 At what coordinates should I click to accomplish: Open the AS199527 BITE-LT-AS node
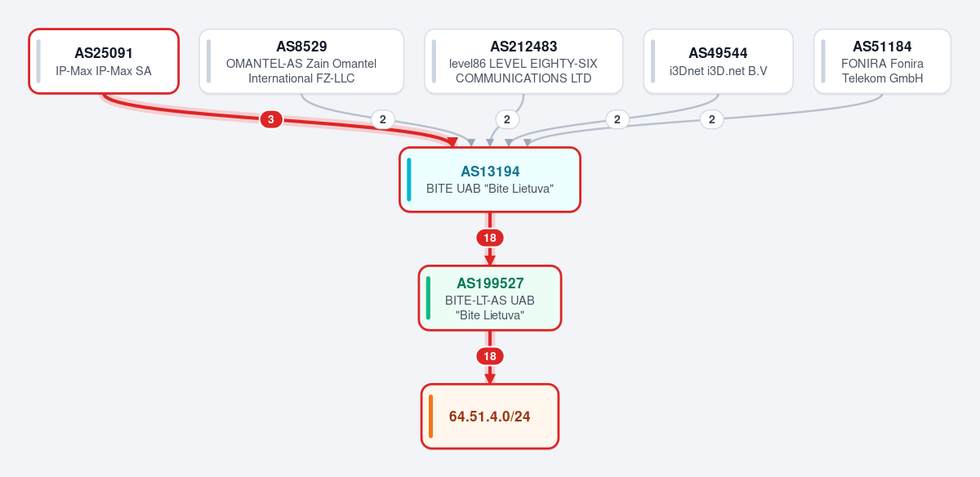click(490, 298)
